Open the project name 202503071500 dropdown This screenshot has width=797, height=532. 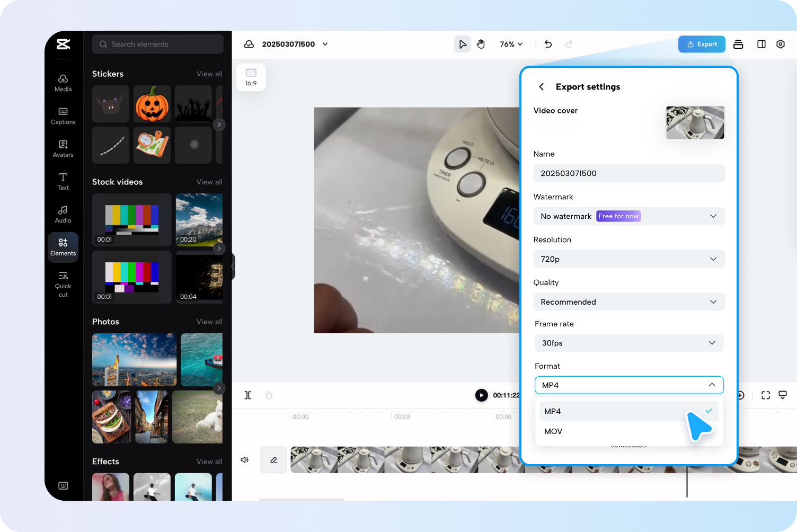[x=325, y=45]
